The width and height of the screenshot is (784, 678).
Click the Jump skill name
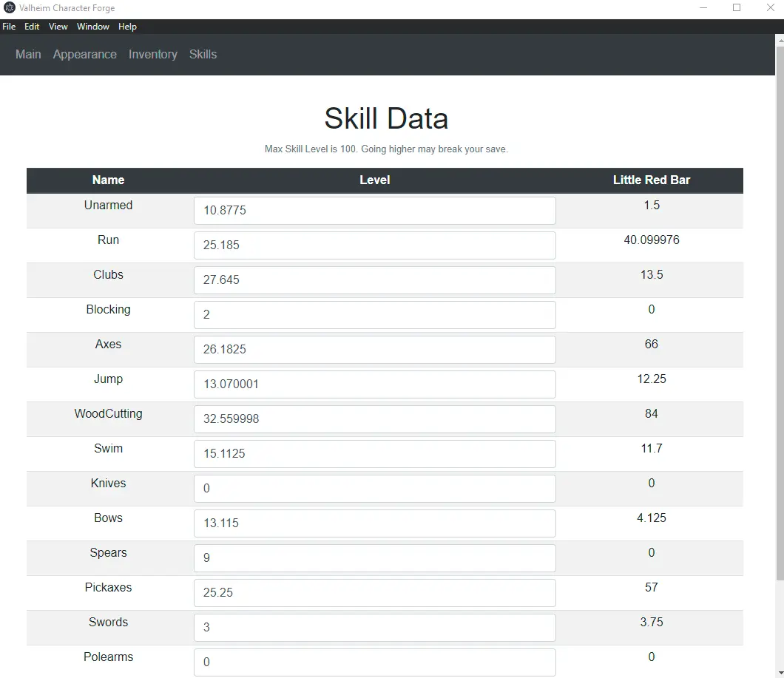tap(109, 379)
